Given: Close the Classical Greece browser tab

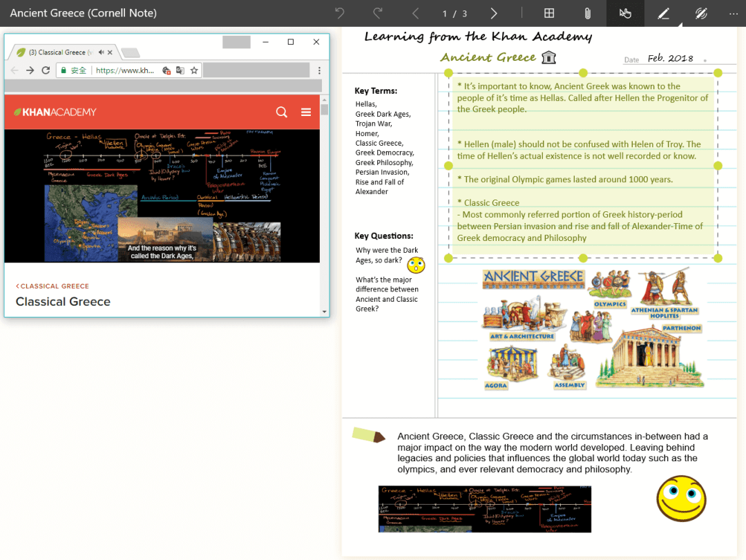Looking at the screenshot, I should coord(110,52).
